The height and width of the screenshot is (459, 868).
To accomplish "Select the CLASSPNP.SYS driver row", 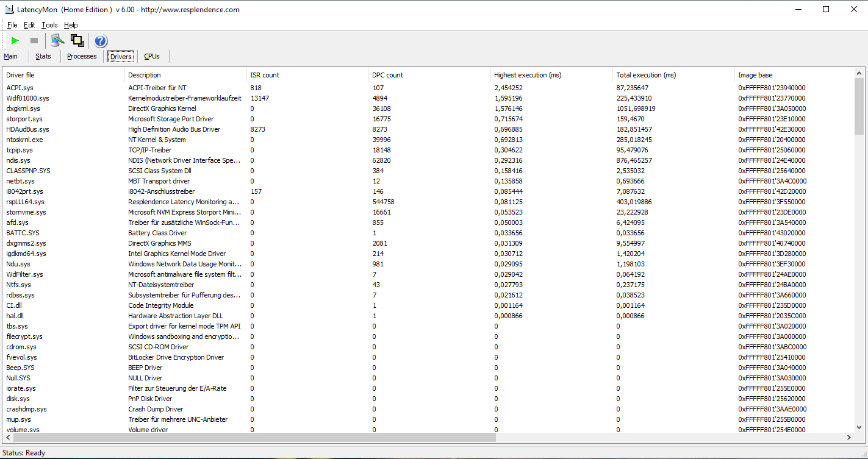I will (x=428, y=171).
